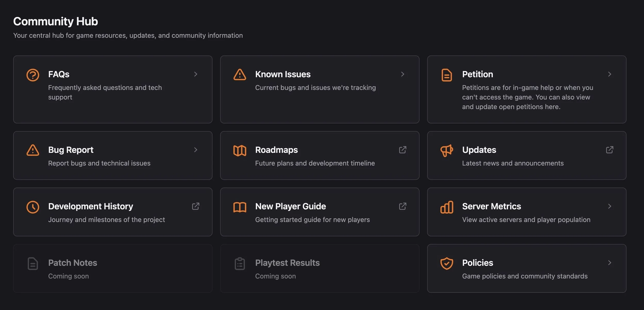The image size is (644, 310).
Task: Open the New Player Guide title
Action: (x=290, y=206)
